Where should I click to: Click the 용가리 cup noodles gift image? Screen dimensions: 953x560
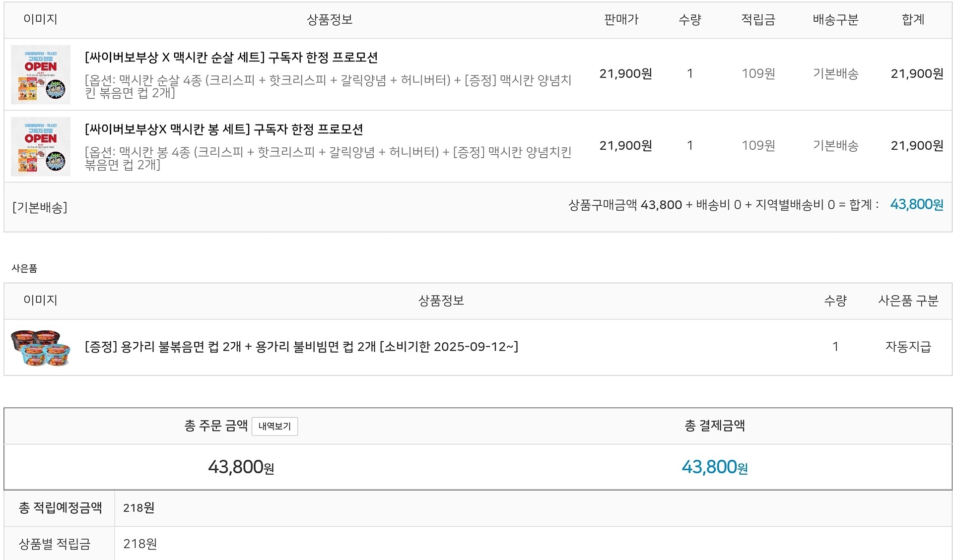[41, 347]
